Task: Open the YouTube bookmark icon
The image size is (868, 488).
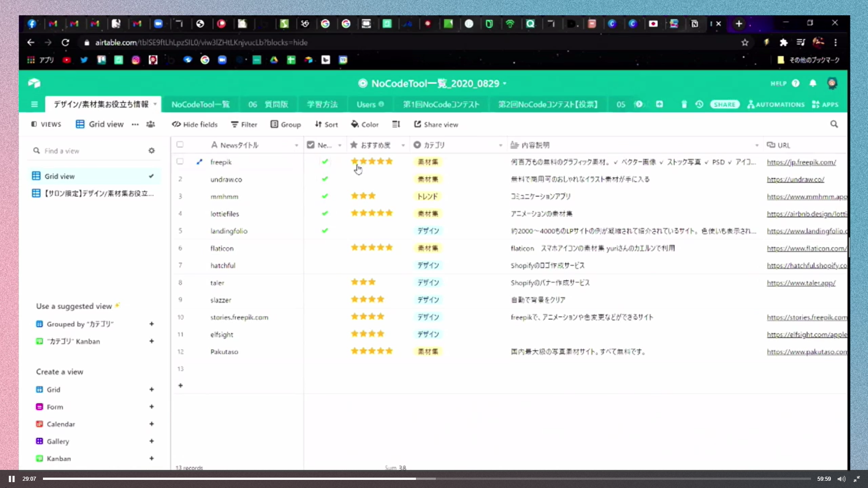Action: (66, 60)
